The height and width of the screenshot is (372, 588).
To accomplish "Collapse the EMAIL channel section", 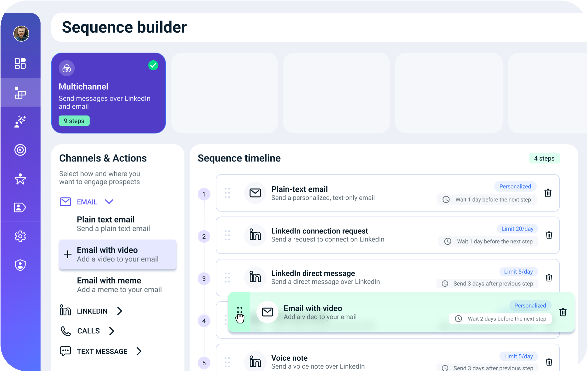I will 109,201.
